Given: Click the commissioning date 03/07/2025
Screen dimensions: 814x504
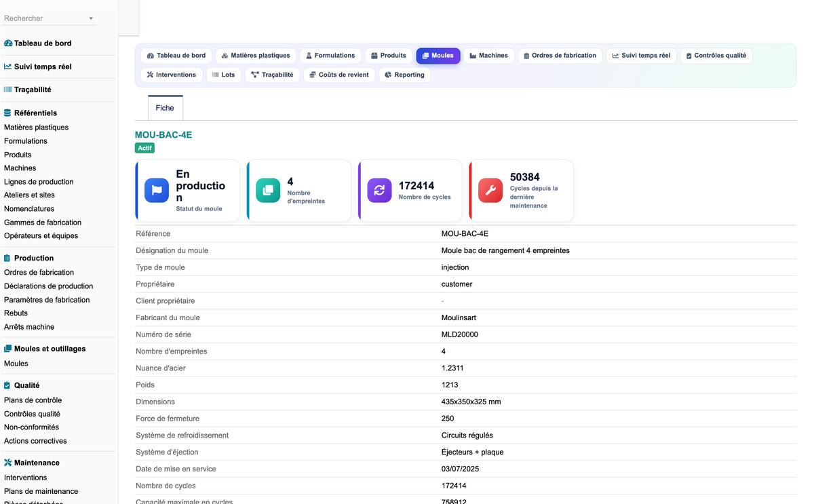Looking at the screenshot, I should [461, 469].
